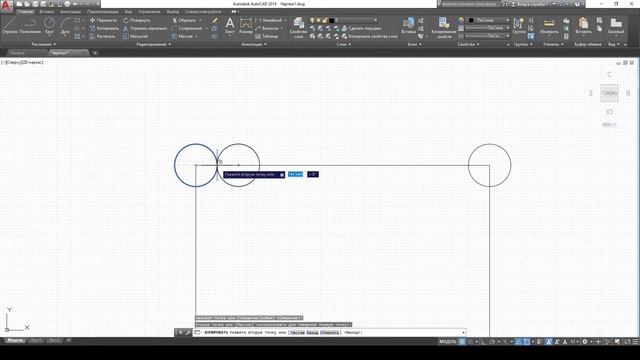
Task: Close the command line with X button
Action: pyautogui.click(x=180, y=333)
